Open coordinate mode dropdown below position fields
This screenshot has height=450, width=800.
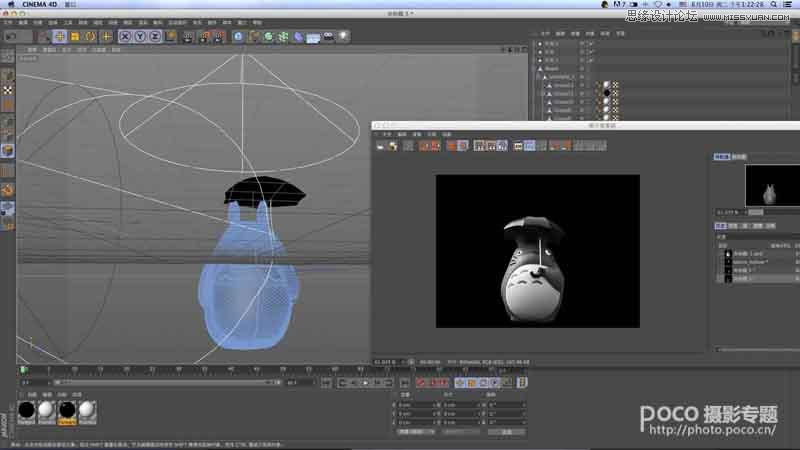[416, 432]
